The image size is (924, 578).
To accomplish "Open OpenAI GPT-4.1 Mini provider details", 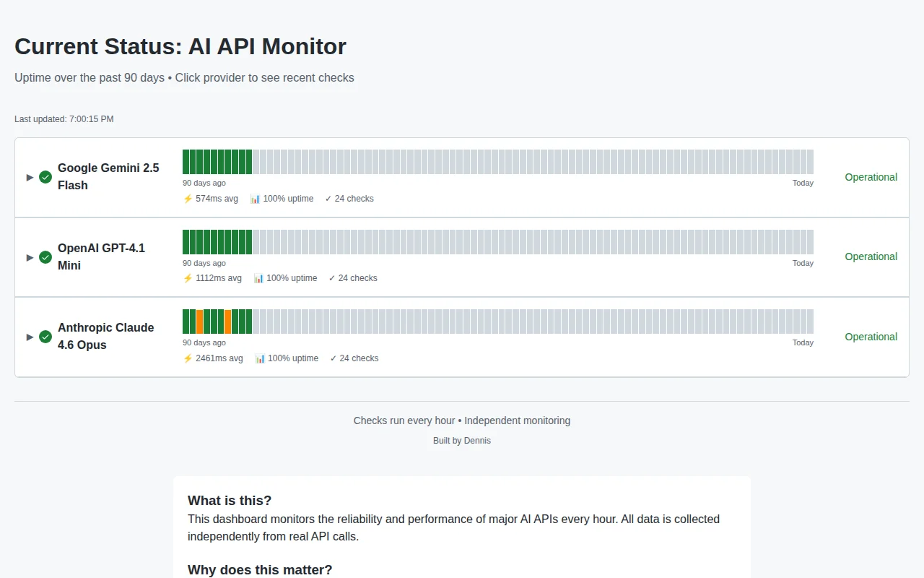I will point(101,256).
